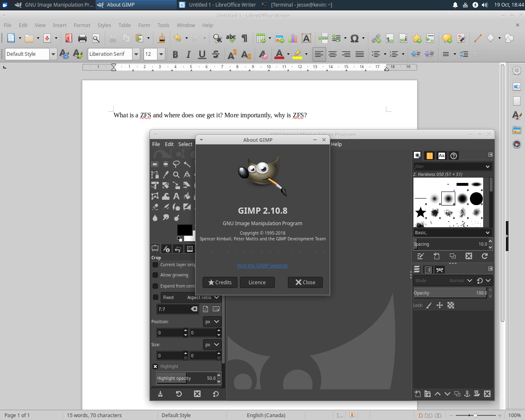The width and height of the screenshot is (525, 420).
Task: Open the Gallery icon in Writer sidebar
Action: 517,130
